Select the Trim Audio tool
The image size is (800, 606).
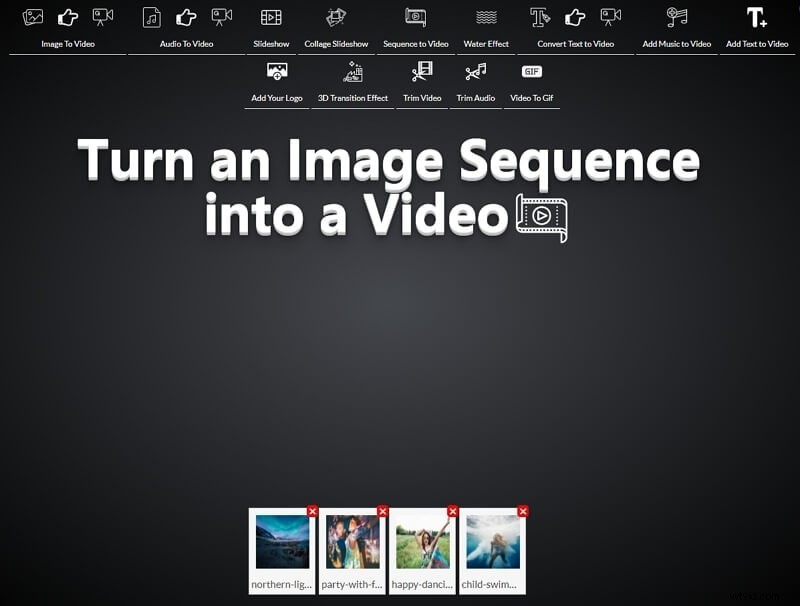(474, 85)
